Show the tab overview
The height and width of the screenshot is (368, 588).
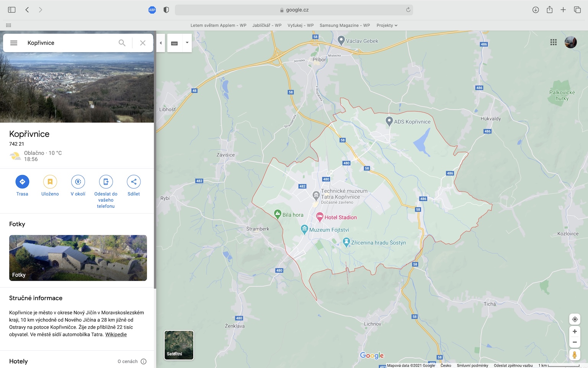[x=577, y=10]
